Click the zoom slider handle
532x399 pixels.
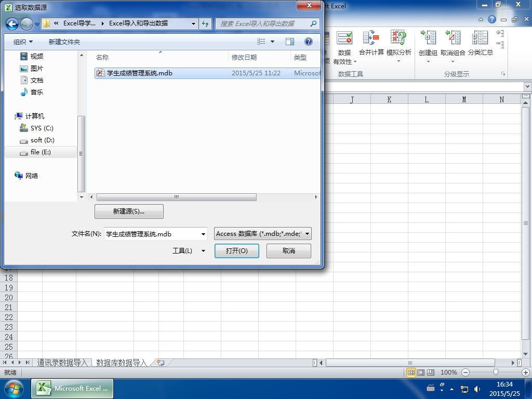(x=496, y=373)
